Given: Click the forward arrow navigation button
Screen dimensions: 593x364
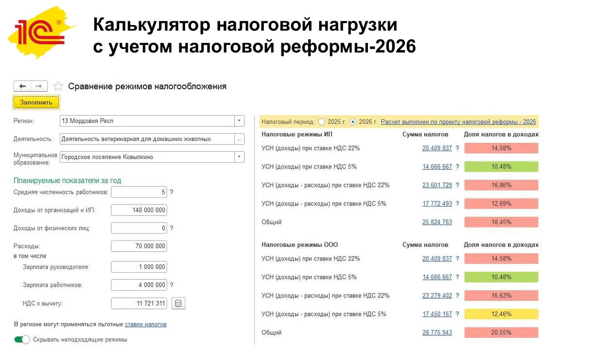Looking at the screenshot, I should (39, 86).
